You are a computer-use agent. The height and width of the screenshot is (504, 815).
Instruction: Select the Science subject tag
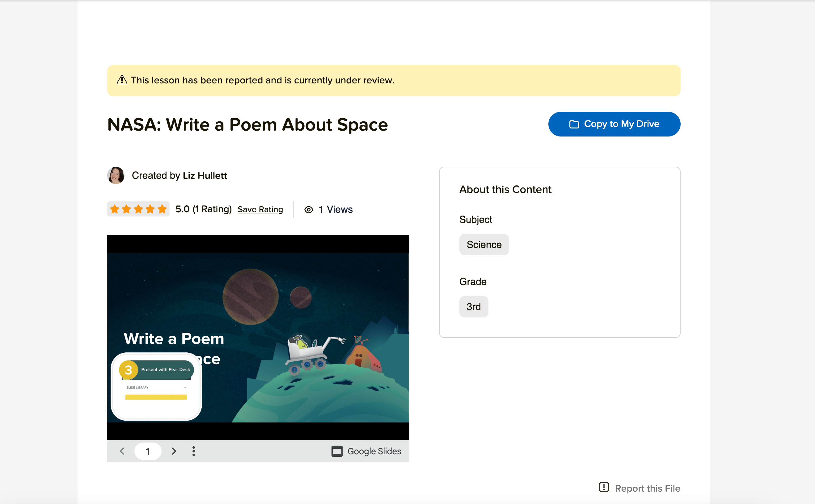coord(484,245)
